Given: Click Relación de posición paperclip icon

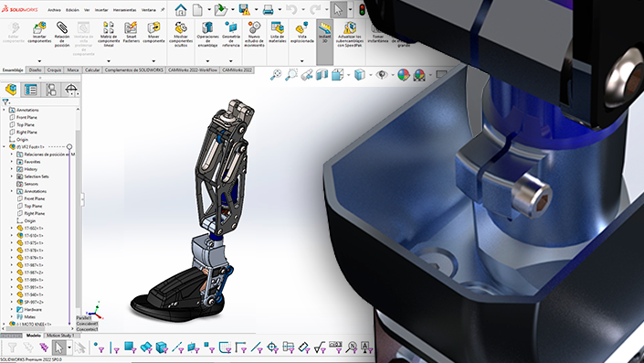Looking at the screenshot, I should pyautogui.click(x=62, y=27).
